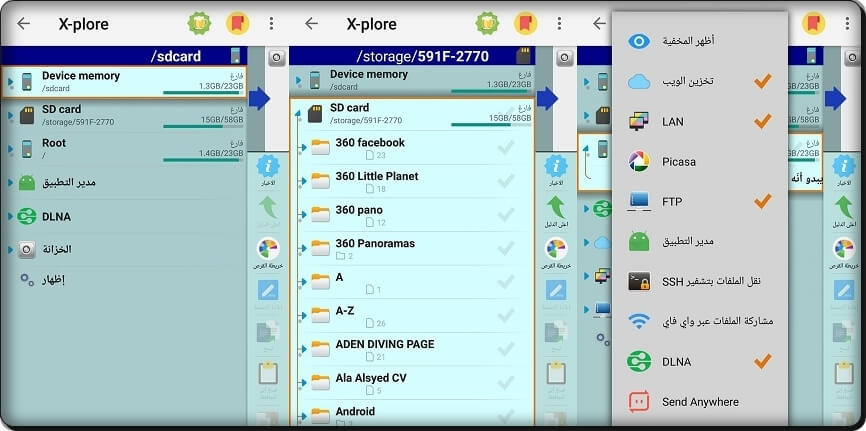Open the Android folder

pos(412,416)
